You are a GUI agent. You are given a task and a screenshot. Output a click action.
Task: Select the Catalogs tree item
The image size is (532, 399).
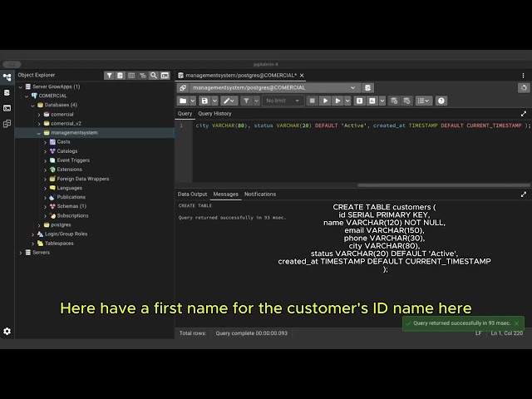pyautogui.click(x=67, y=151)
